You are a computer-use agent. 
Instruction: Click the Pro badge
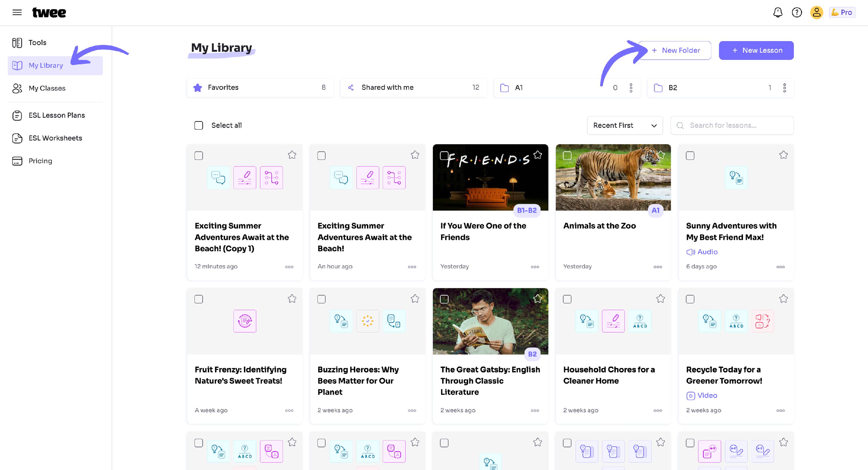point(842,12)
